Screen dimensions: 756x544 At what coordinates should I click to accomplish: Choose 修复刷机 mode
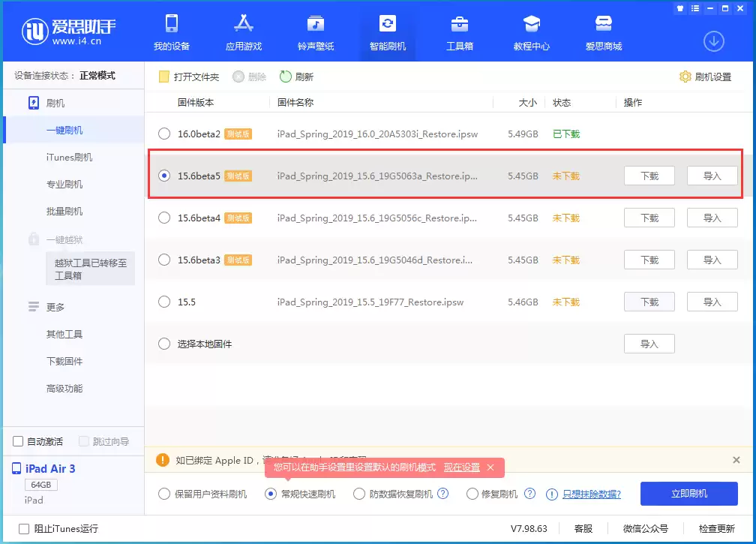[x=472, y=494]
